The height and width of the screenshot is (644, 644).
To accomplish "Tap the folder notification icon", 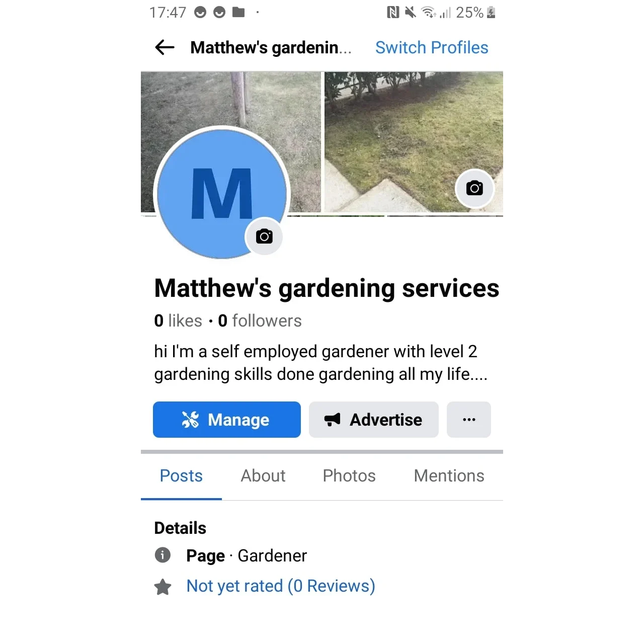I will 238,12.
